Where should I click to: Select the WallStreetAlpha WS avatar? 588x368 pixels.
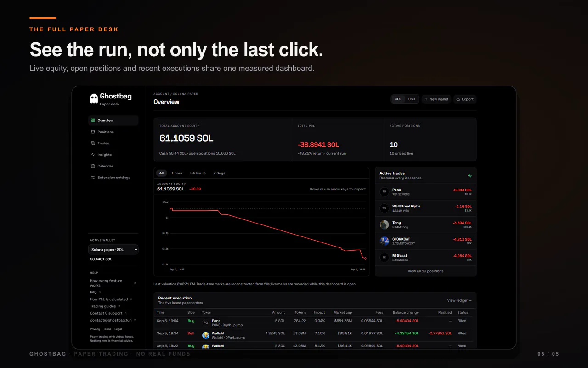384,208
